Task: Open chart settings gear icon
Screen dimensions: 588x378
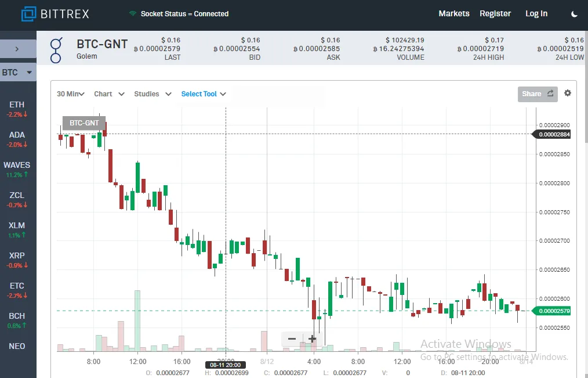Action: pos(568,93)
